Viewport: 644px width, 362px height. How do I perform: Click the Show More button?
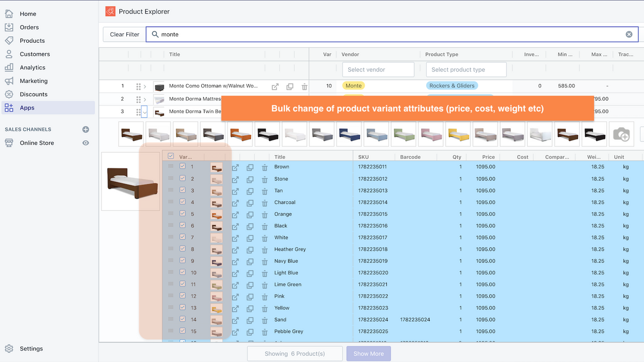coord(368,353)
